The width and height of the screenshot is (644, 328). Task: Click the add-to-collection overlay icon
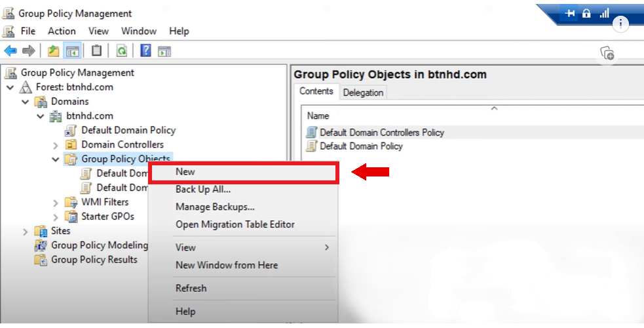[607, 53]
